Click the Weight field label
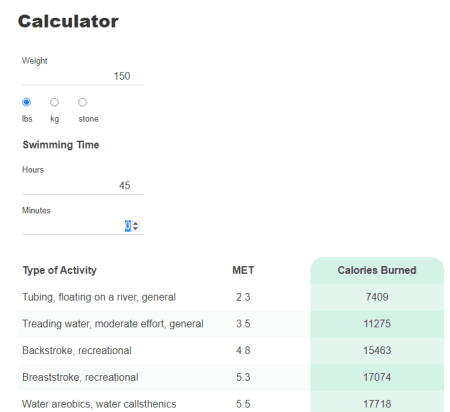 click(35, 61)
